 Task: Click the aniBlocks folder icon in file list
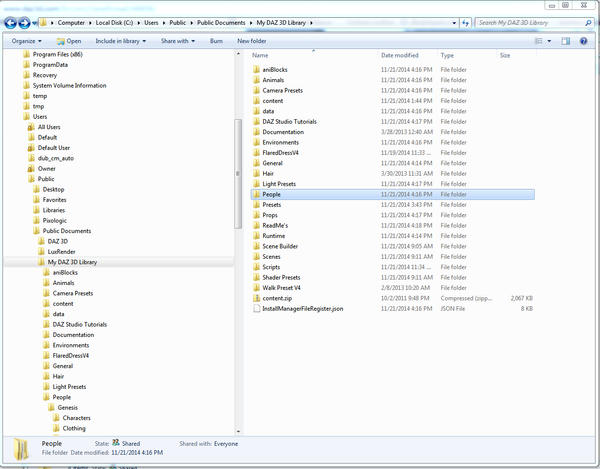click(256, 70)
